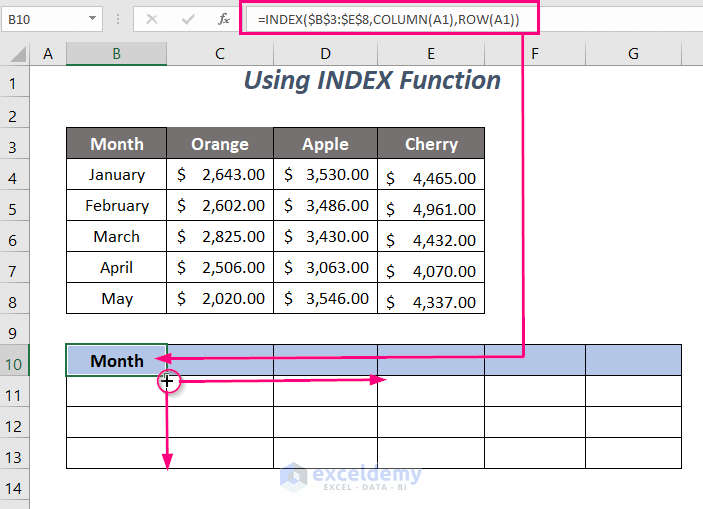Image resolution: width=703 pixels, height=509 pixels.
Task: Select row 1 header
Action: [x=13, y=83]
